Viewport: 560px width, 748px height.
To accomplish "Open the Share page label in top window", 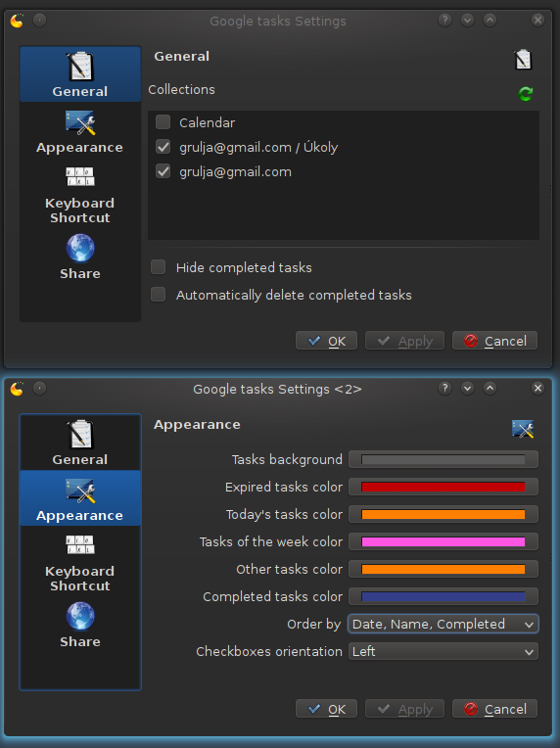I will [x=80, y=273].
